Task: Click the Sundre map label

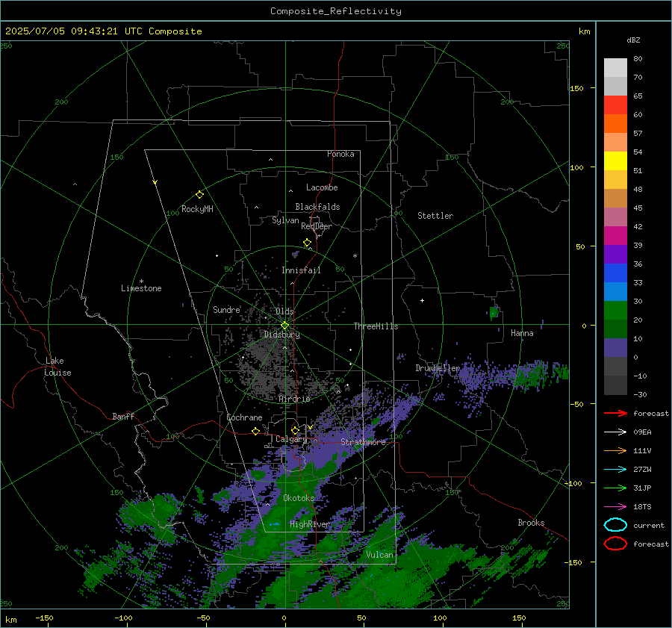Action: (x=226, y=309)
